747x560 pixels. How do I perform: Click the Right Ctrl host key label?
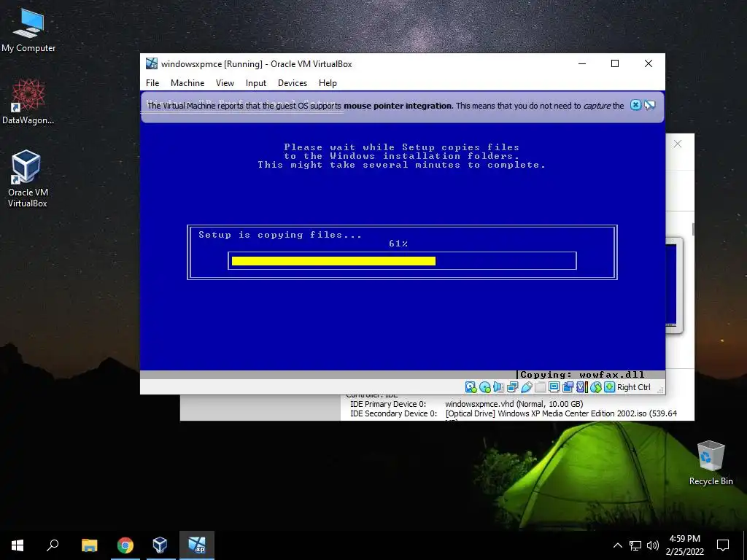click(x=634, y=387)
